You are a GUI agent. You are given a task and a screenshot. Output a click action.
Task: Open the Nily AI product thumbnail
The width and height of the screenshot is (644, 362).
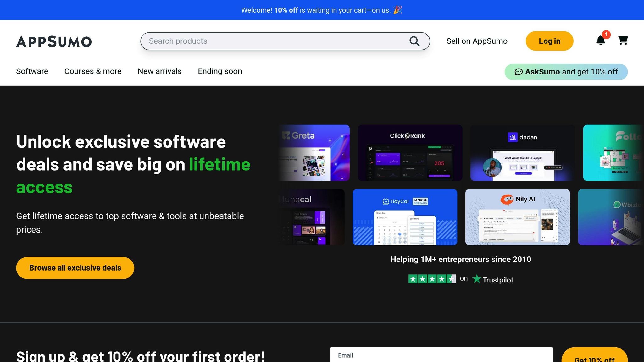[x=517, y=217]
